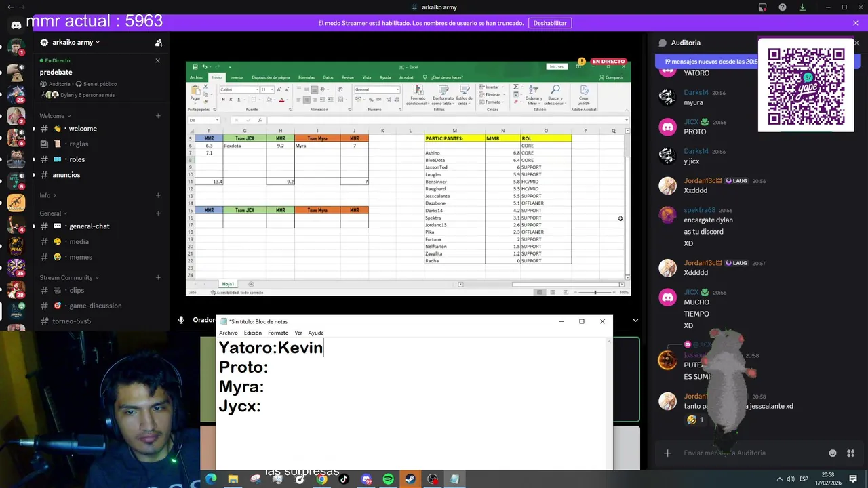Click chevron at right of Orador bar
Viewport: 868px width, 488px height.
coord(635,320)
